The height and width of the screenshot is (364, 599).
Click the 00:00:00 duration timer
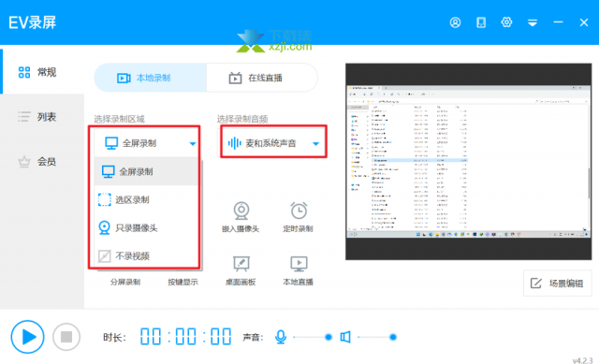185,337
